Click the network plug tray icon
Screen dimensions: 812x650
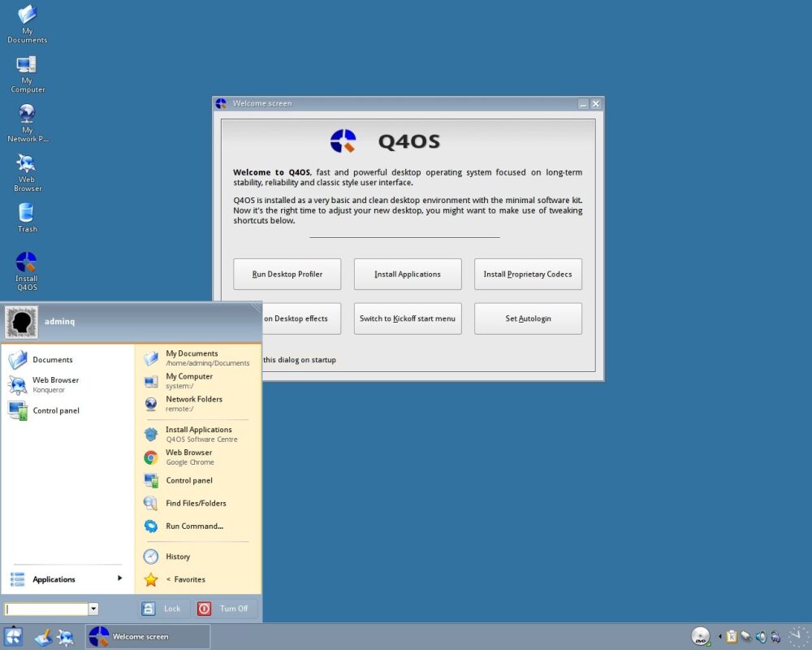pos(746,636)
